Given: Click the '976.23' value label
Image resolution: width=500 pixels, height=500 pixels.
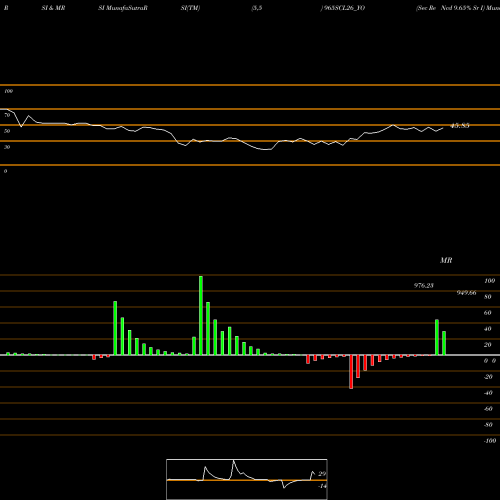Looking at the screenshot, I should [x=424, y=285].
